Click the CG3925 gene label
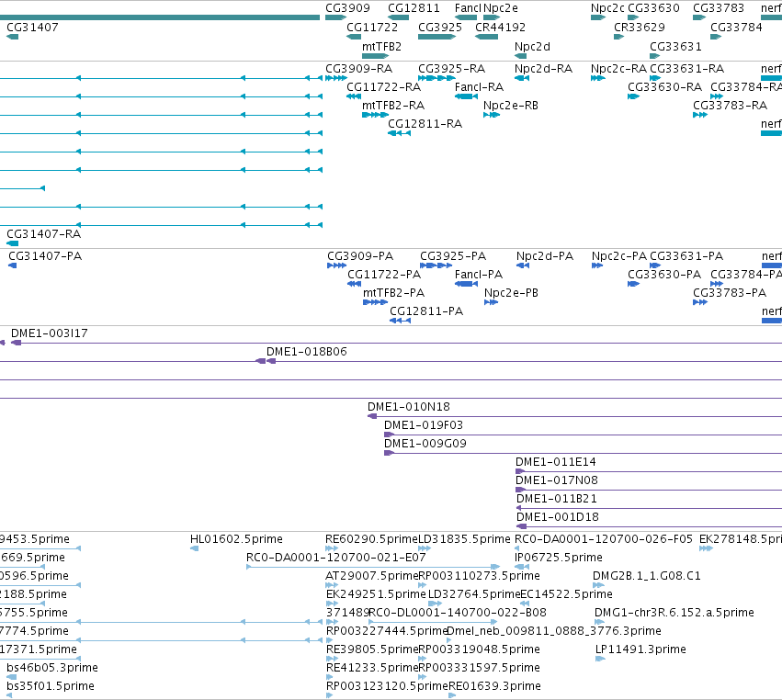 (x=440, y=28)
